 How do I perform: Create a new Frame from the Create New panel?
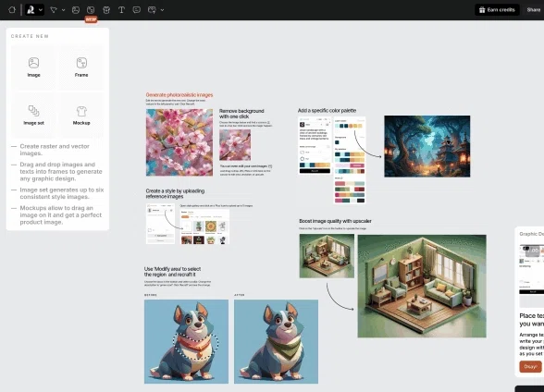(81, 67)
